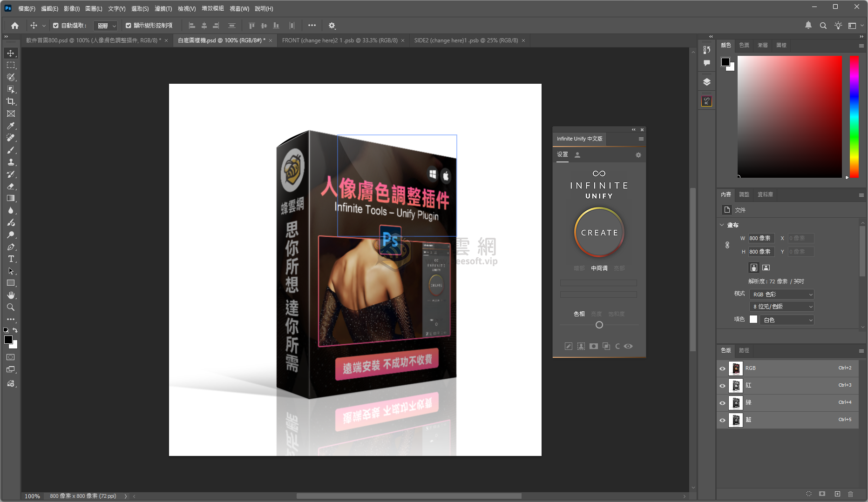Switch to the FRONT (change here)2 document tab
This screenshot has height=502, width=868.
click(x=339, y=40)
